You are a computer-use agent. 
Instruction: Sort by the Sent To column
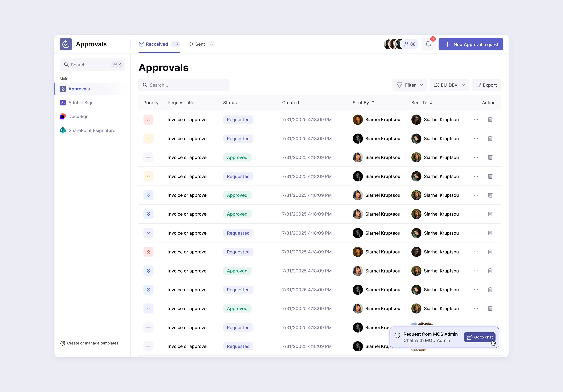coord(422,103)
